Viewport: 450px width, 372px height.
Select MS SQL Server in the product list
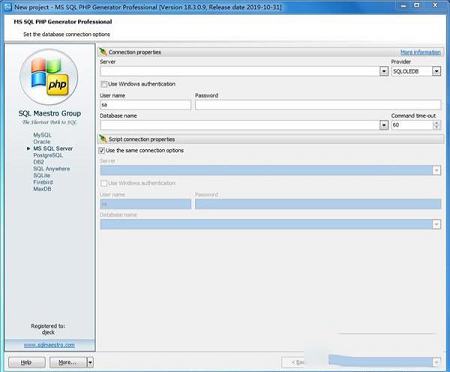click(x=53, y=148)
